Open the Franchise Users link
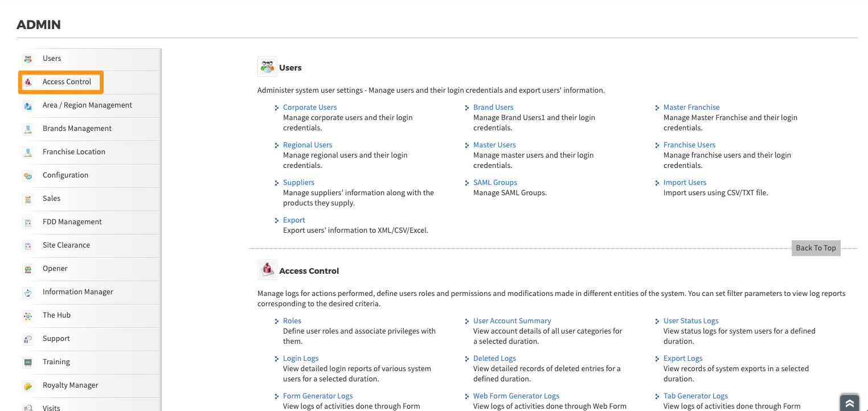Viewport: 868px width, 411px height. [689, 145]
